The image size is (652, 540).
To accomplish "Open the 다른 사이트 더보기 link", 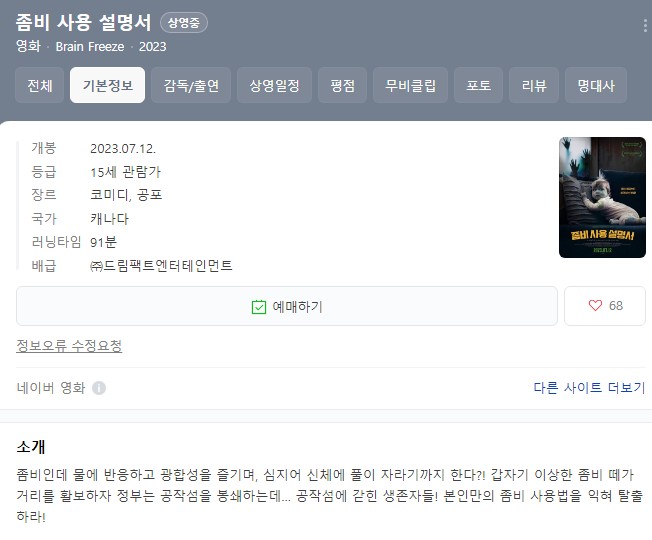I will point(589,388).
